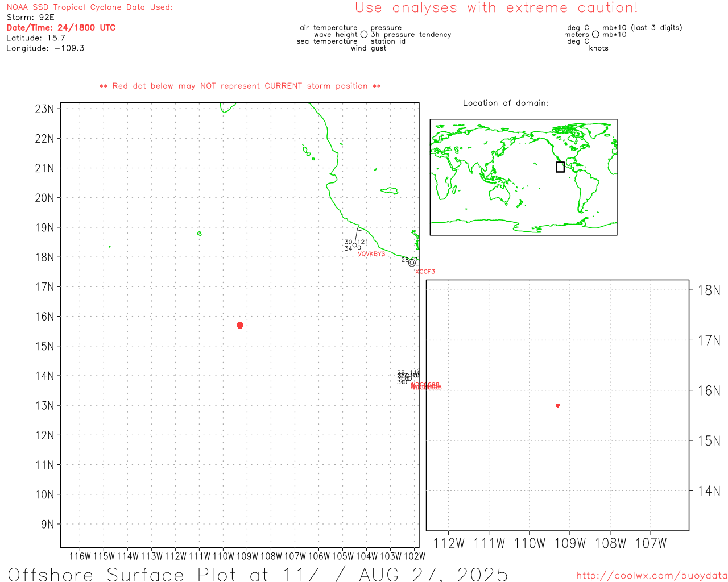The image size is (728, 582).
Task: Click the '16N' label on the inset map
Action: point(709,391)
